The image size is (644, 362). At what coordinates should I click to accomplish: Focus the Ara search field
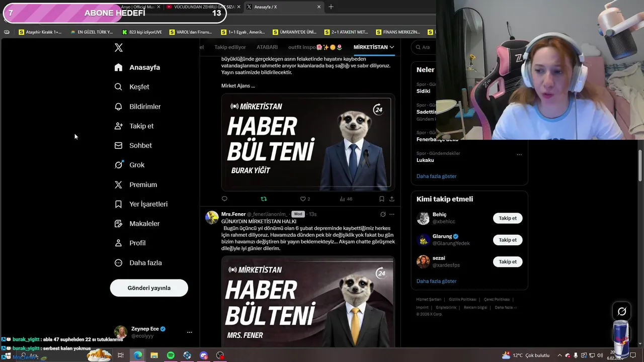424,47
